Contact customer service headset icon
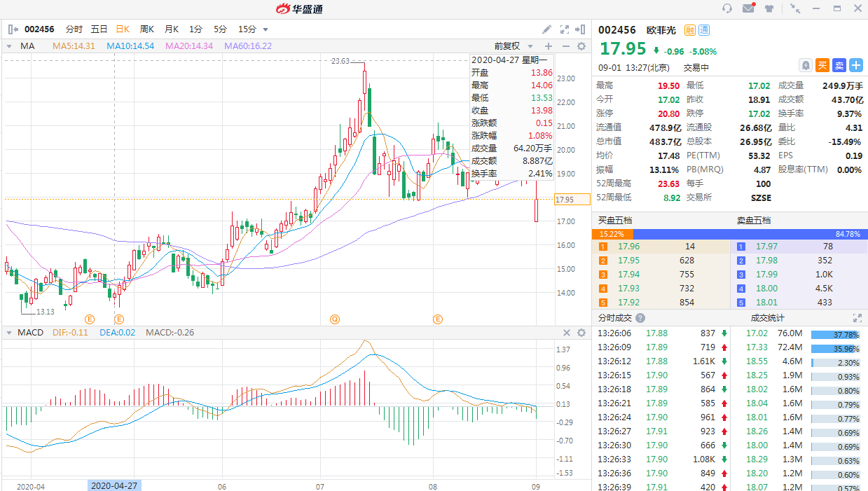Screen dimensions: 868x491 tap(727, 8)
